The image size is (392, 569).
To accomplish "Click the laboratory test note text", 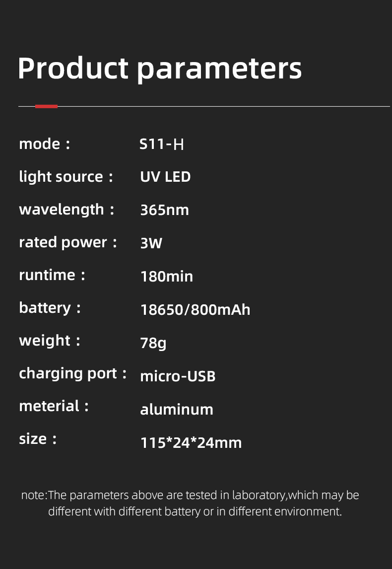I will click(191, 503).
